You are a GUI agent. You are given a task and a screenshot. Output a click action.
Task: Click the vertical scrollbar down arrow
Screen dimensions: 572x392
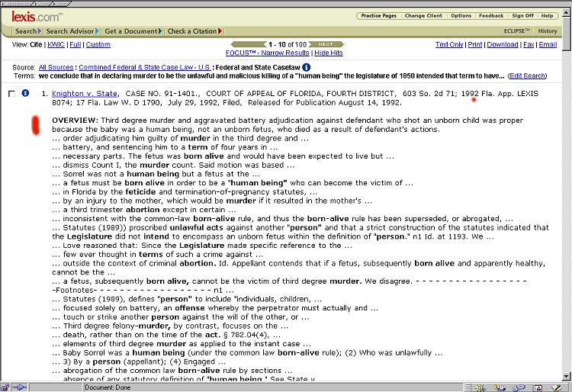(x=566, y=376)
